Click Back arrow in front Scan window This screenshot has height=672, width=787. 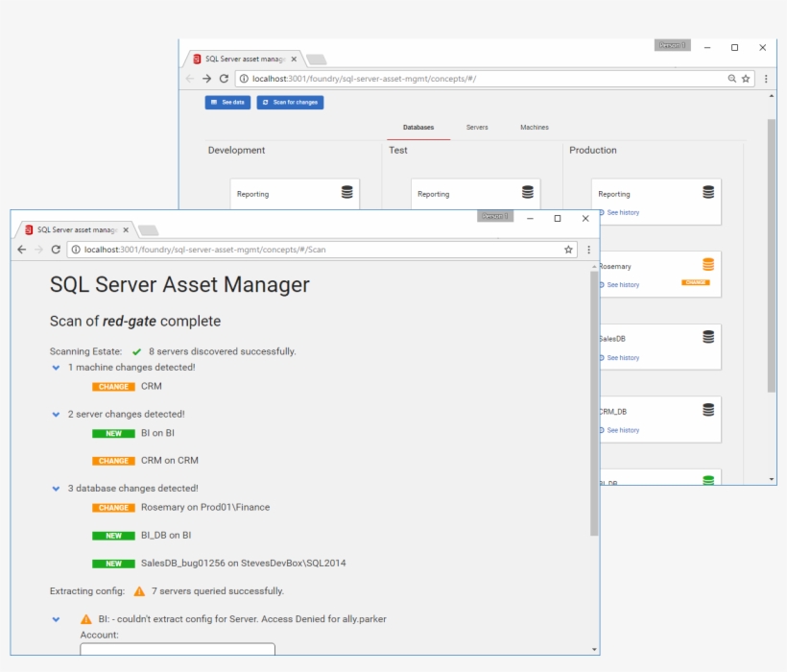[21, 250]
